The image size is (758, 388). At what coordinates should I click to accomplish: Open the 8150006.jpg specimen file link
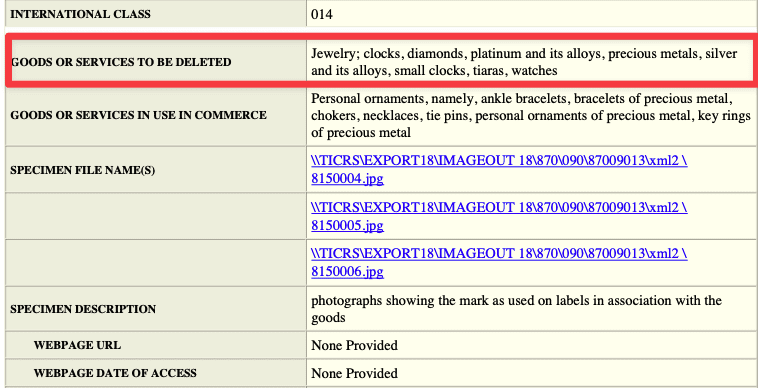[x=499, y=262]
